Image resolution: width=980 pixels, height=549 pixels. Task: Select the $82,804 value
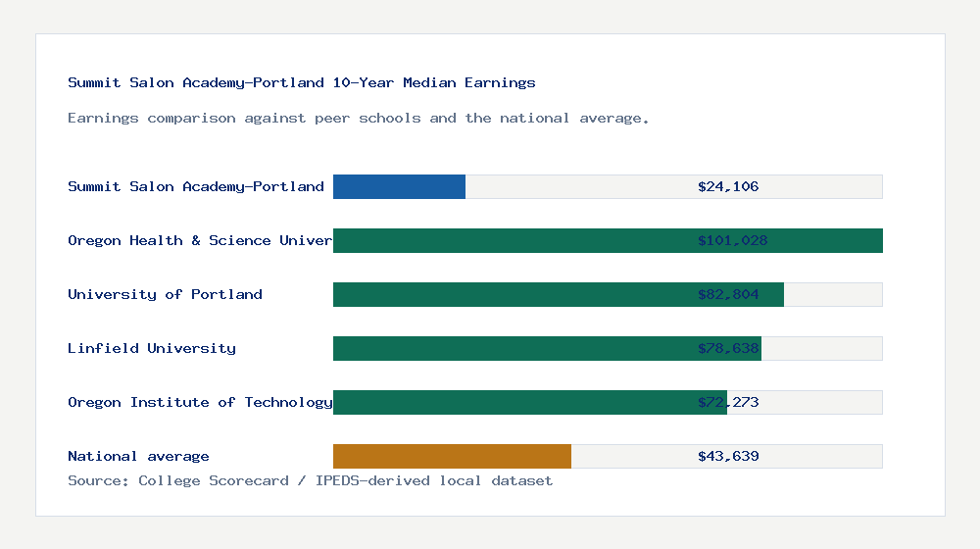[x=728, y=294]
